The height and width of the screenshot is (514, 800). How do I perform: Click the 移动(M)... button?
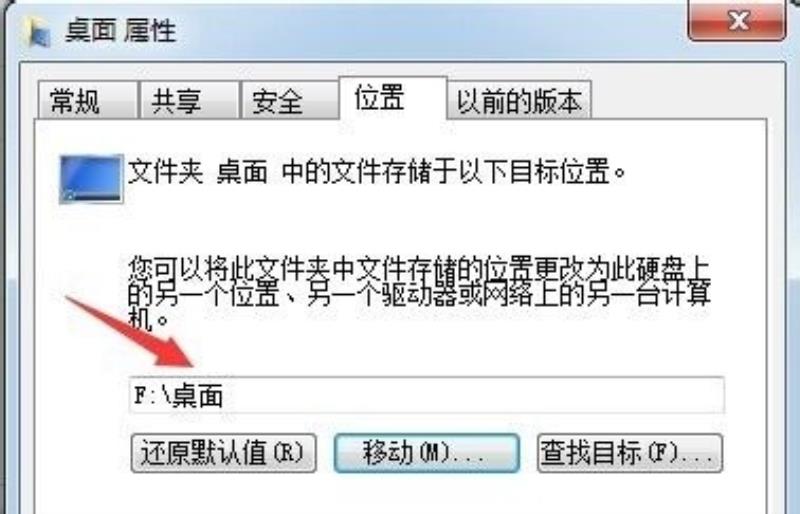427,453
